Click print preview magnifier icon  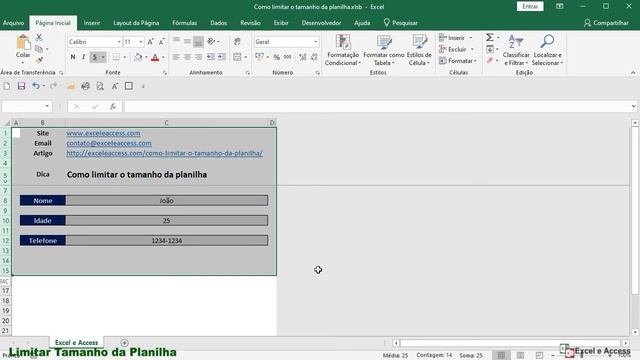(x=100, y=86)
